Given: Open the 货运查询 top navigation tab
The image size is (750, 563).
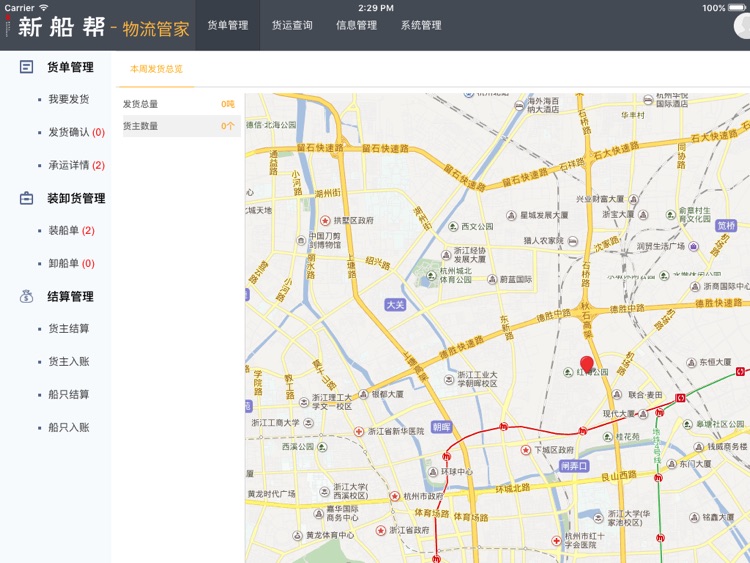Looking at the screenshot, I should pyautogui.click(x=292, y=25).
